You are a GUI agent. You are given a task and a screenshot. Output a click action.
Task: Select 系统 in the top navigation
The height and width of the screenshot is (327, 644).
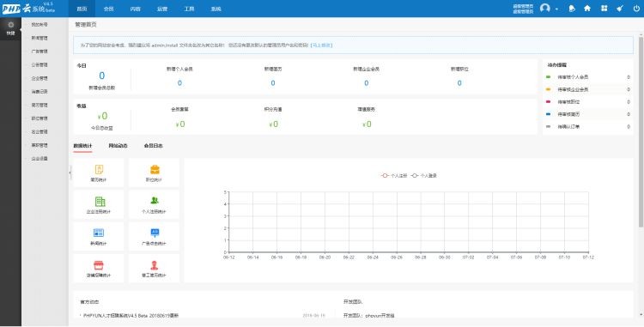click(x=216, y=9)
